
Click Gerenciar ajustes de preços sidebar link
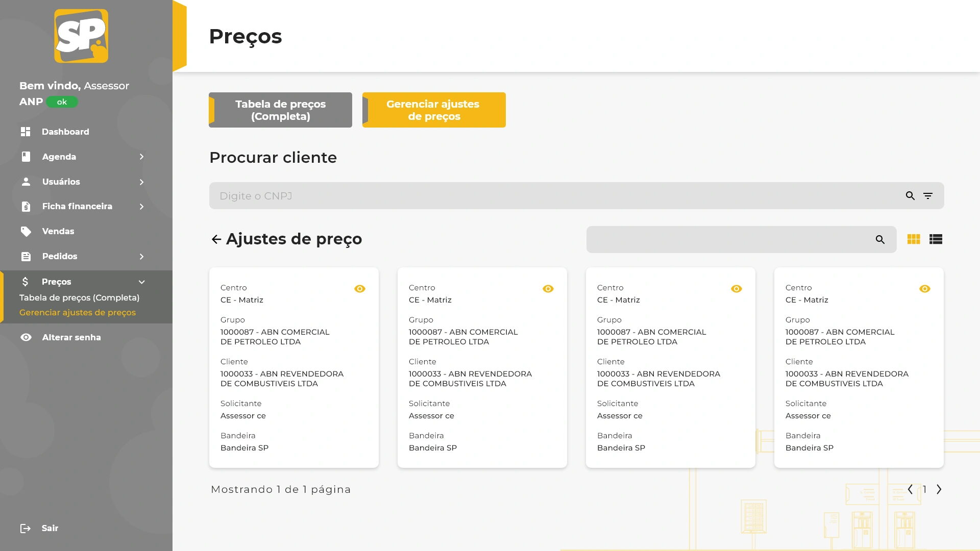pyautogui.click(x=78, y=312)
